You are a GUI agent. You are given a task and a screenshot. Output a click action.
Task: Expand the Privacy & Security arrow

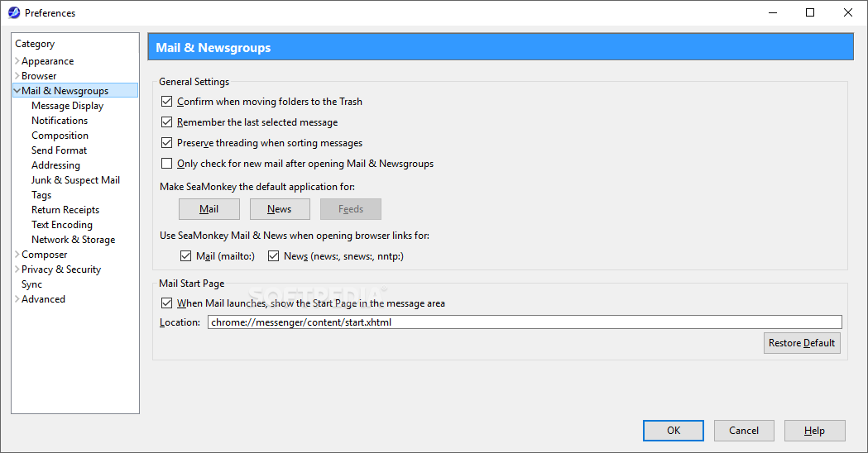(17, 269)
